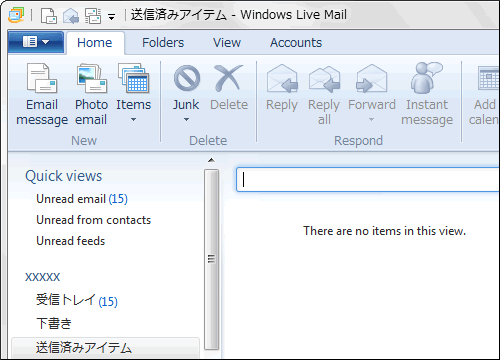Click the New email quick access icon

pos(49,16)
